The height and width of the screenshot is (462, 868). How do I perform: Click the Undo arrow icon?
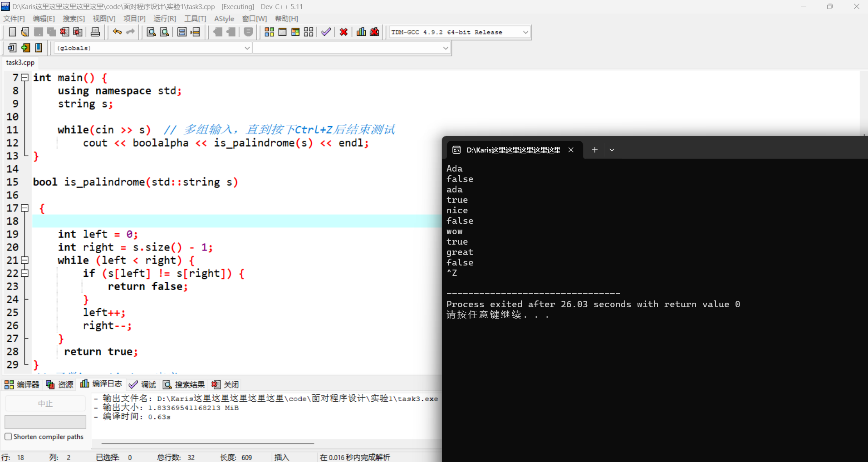[118, 32]
